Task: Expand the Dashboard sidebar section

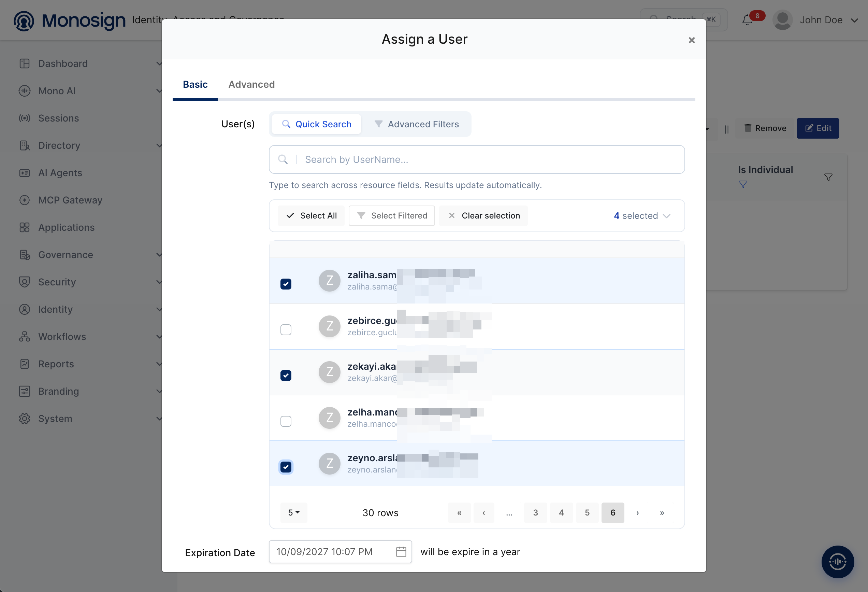Action: pos(159,64)
